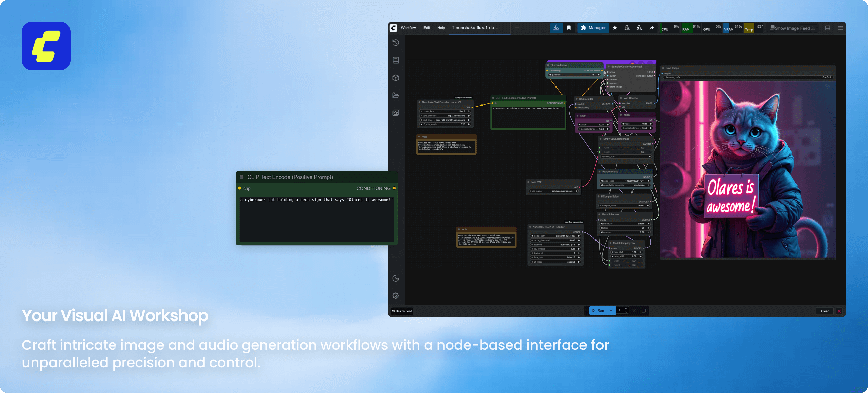Click the first model unload icon after the star

coord(627,28)
